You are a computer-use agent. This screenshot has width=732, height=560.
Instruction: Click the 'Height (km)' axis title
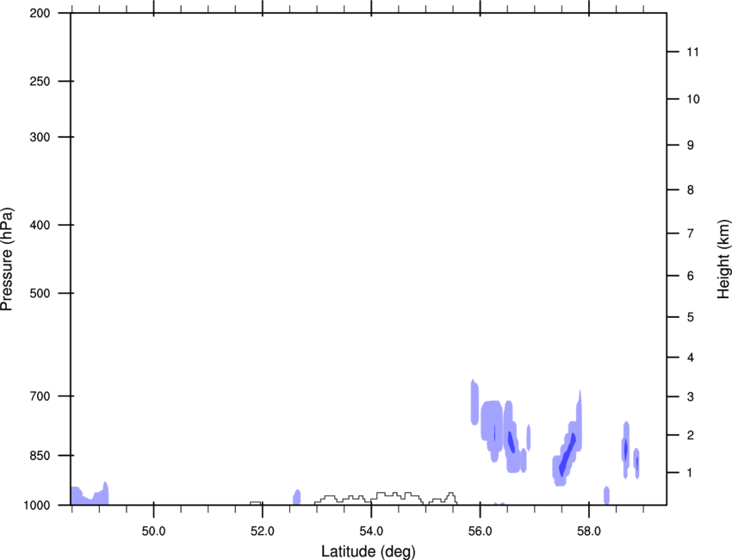click(x=723, y=259)
